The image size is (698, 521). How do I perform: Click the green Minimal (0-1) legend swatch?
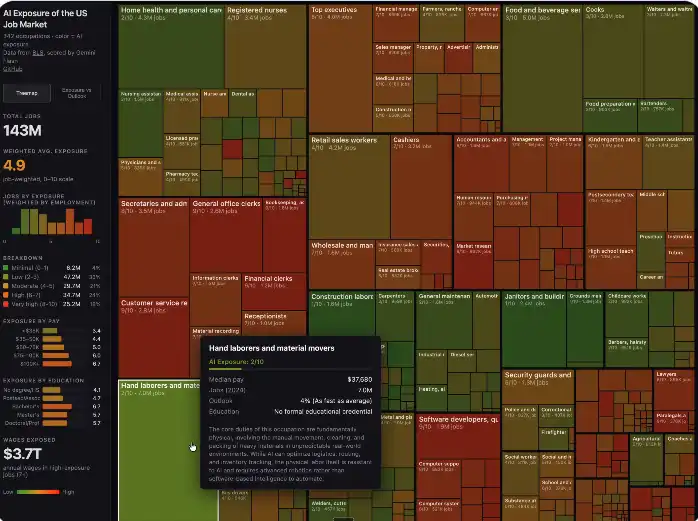pyautogui.click(x=6, y=268)
